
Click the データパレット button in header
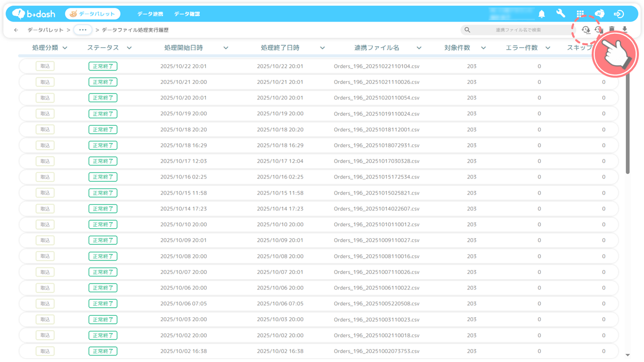coord(93,14)
